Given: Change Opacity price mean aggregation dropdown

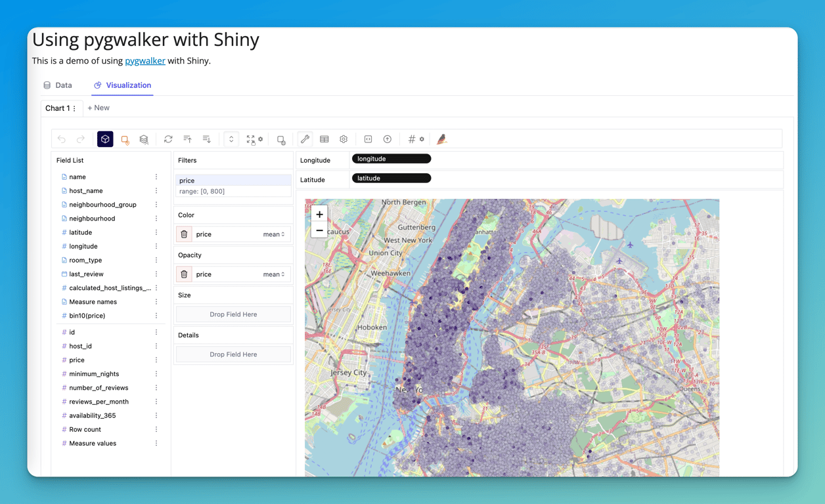Looking at the screenshot, I should (x=274, y=274).
